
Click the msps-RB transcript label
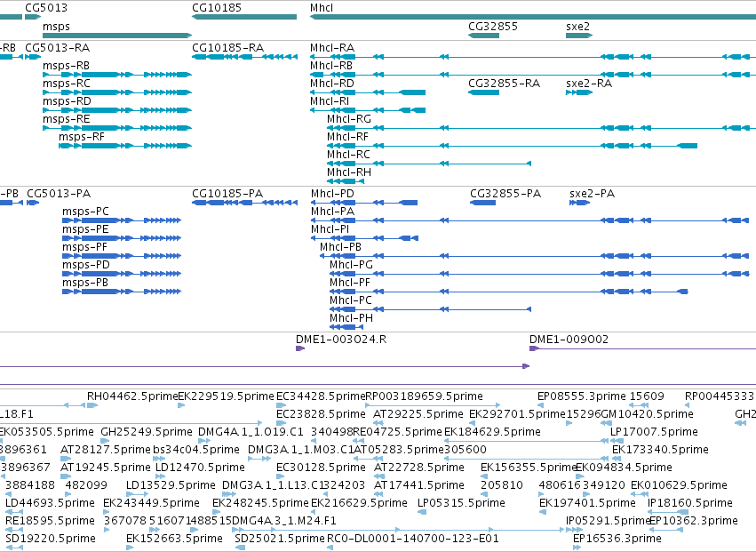66,66
